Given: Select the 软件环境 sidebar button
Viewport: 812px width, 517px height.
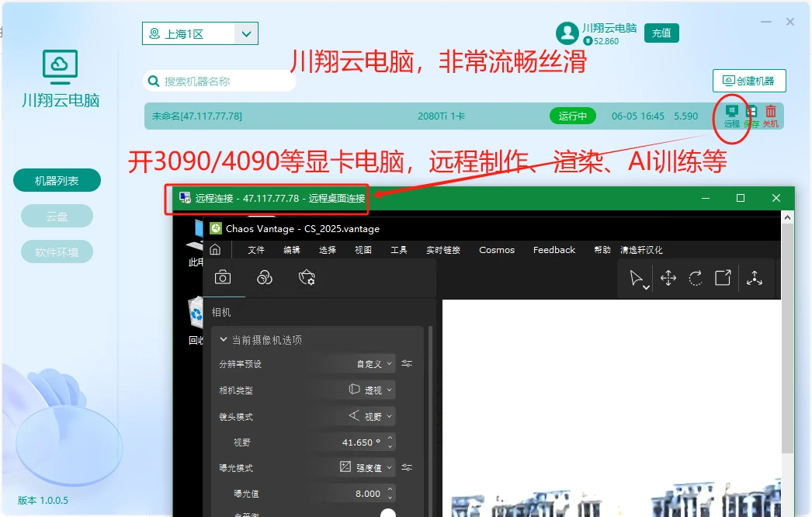Looking at the screenshot, I should coord(57,252).
